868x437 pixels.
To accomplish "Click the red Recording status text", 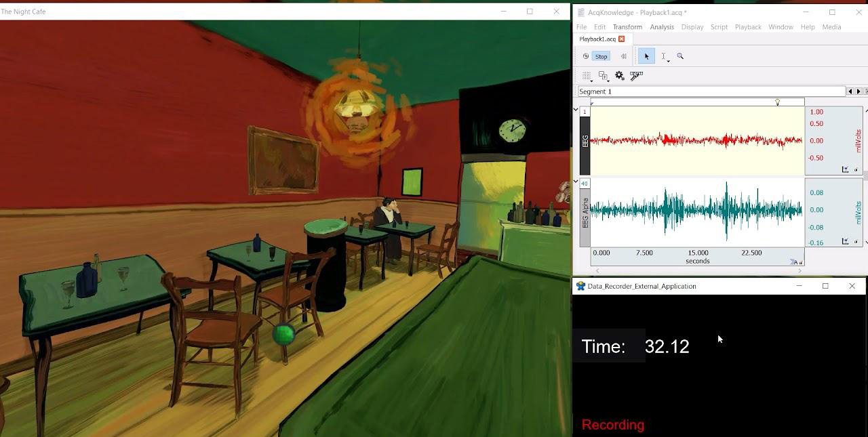I will tap(613, 425).
